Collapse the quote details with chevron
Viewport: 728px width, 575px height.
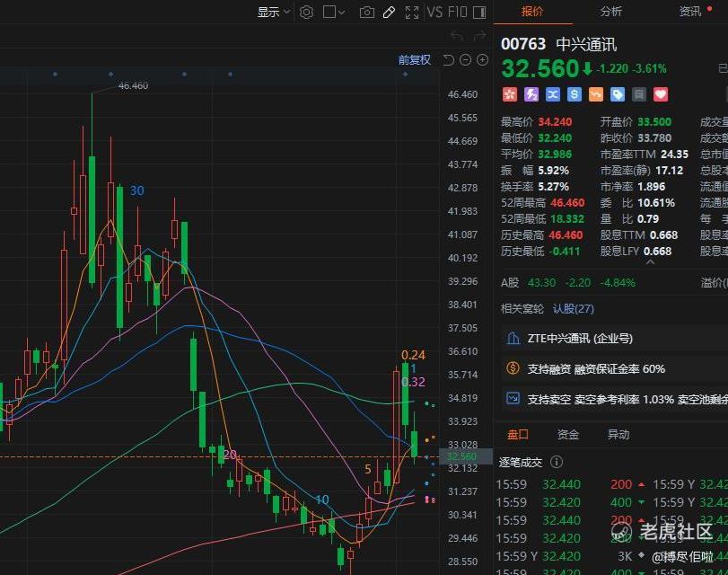point(651,262)
